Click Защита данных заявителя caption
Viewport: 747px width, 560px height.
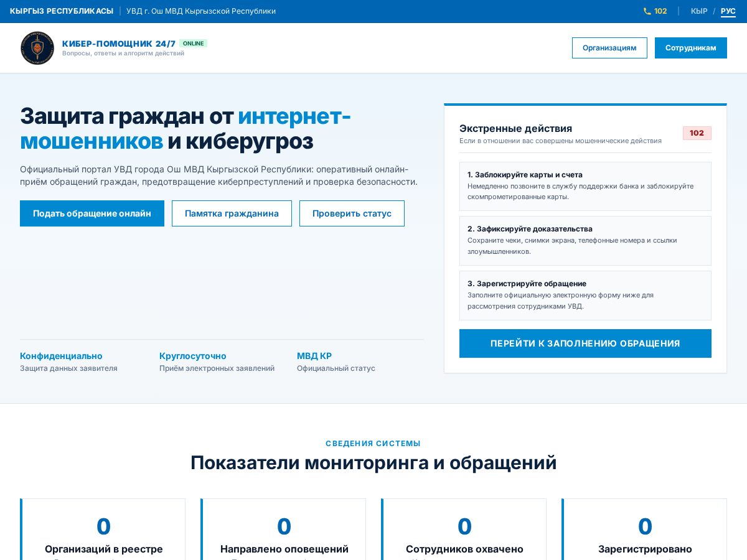[68, 368]
